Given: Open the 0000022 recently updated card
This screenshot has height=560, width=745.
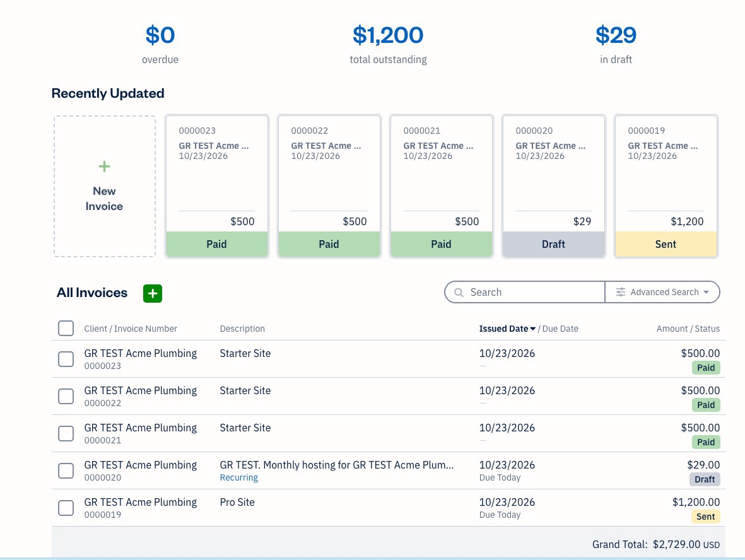Looking at the screenshot, I should point(329,186).
